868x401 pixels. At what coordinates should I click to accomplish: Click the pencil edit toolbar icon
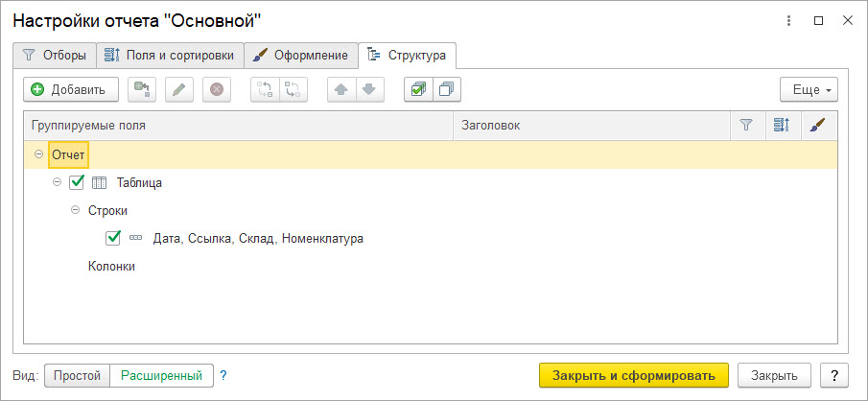(178, 89)
